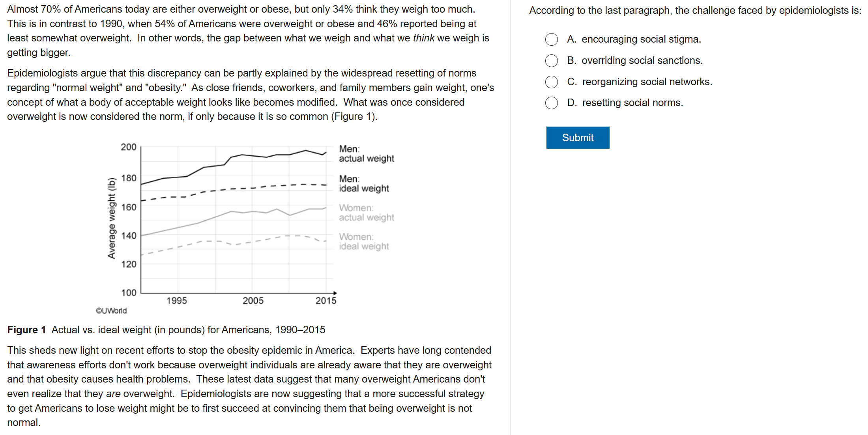
Task: Click the "Women: actual weight" legend label
Action: click(x=366, y=213)
